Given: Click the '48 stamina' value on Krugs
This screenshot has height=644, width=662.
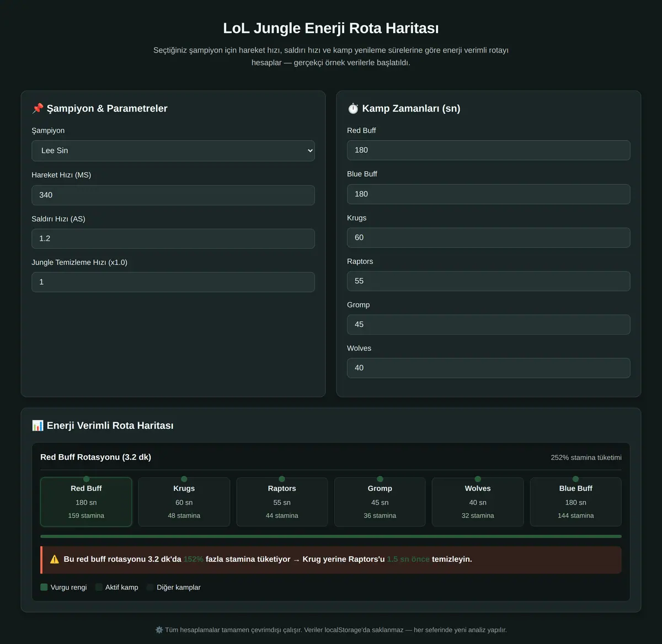Looking at the screenshot, I should pos(184,515).
